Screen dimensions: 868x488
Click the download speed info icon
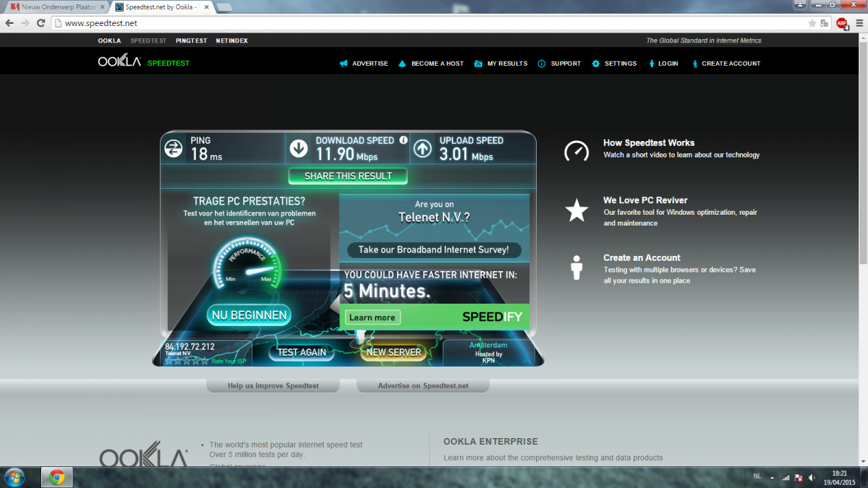coord(404,140)
